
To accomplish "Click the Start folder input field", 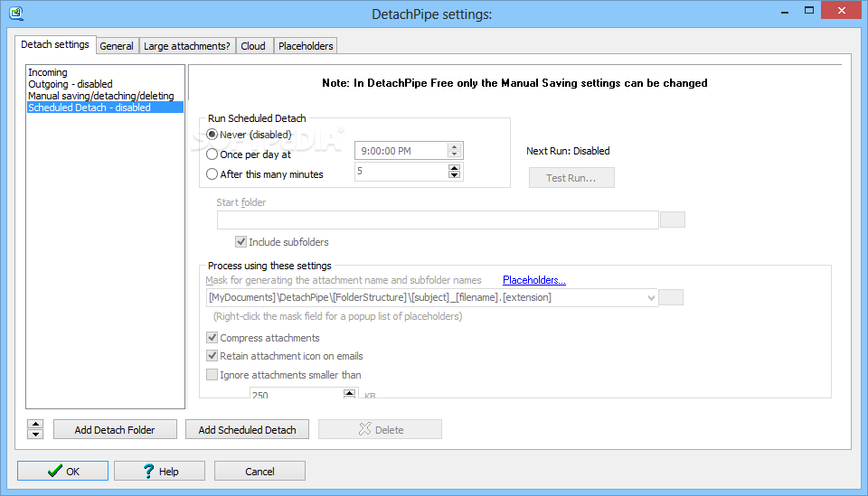I will pos(438,220).
